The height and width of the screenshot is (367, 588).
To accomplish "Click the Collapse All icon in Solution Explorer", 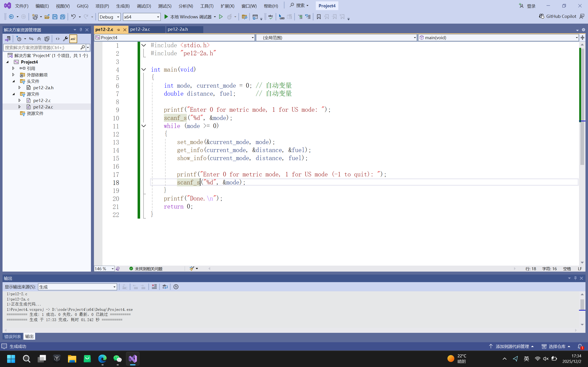I will click(39, 39).
